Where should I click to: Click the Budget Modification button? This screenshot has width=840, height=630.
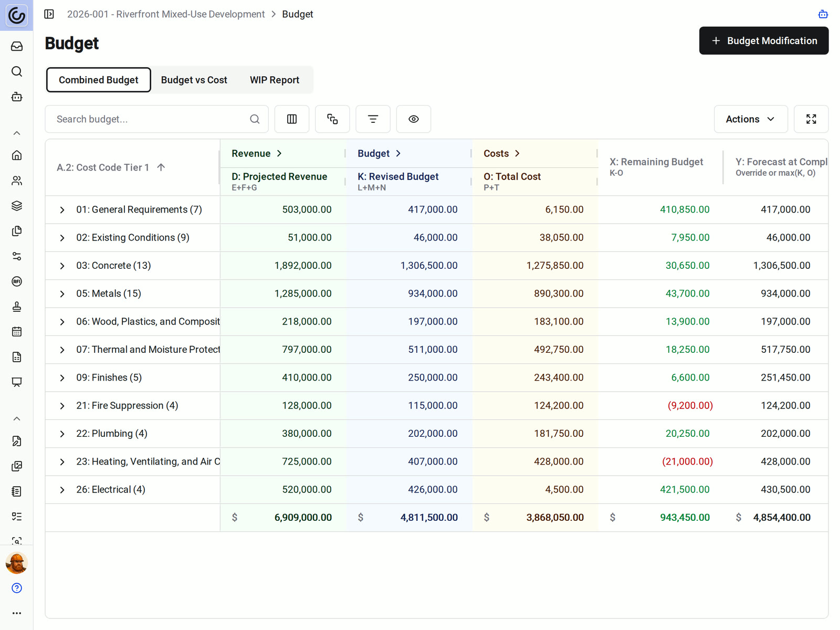coord(764,40)
